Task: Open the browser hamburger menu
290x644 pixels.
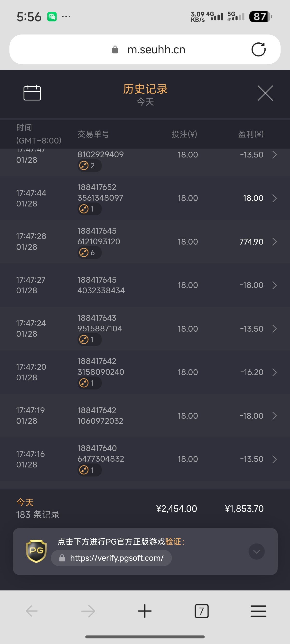Action: point(258,611)
